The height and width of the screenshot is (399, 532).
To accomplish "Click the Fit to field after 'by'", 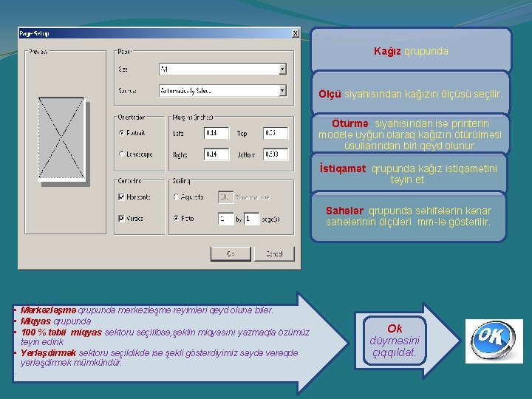I will click(251, 219).
